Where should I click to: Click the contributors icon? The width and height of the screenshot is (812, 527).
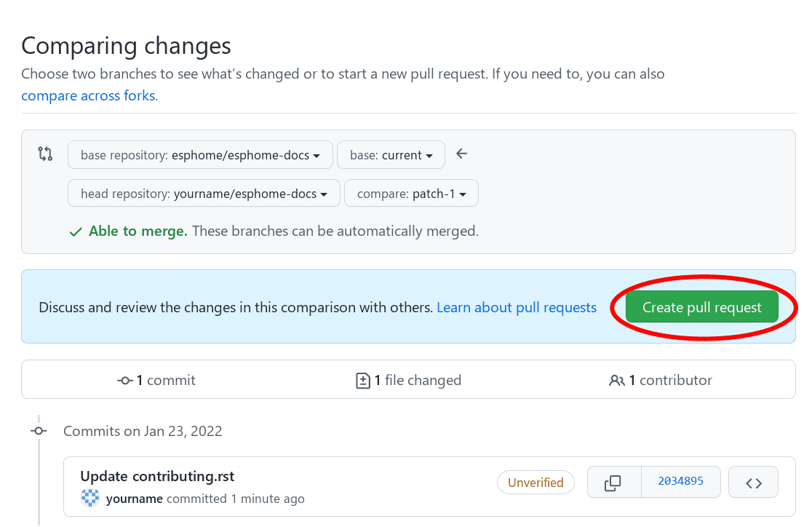pos(618,379)
